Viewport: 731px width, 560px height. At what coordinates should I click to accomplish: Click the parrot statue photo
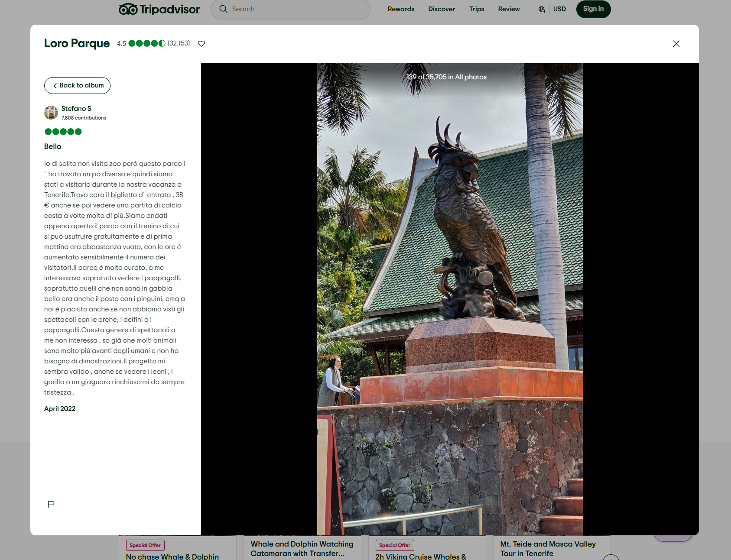point(450,299)
